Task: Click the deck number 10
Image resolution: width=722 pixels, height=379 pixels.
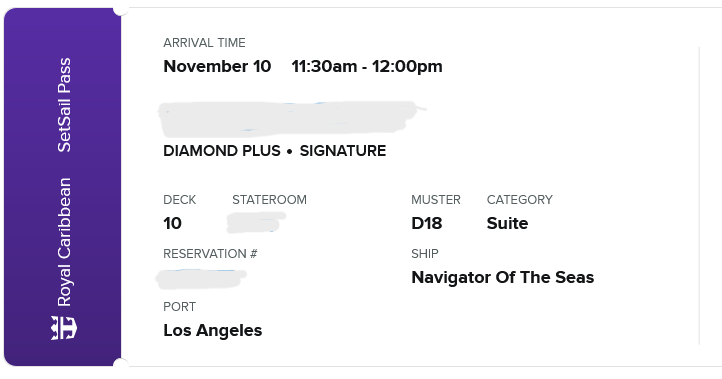Action: pyautogui.click(x=172, y=224)
